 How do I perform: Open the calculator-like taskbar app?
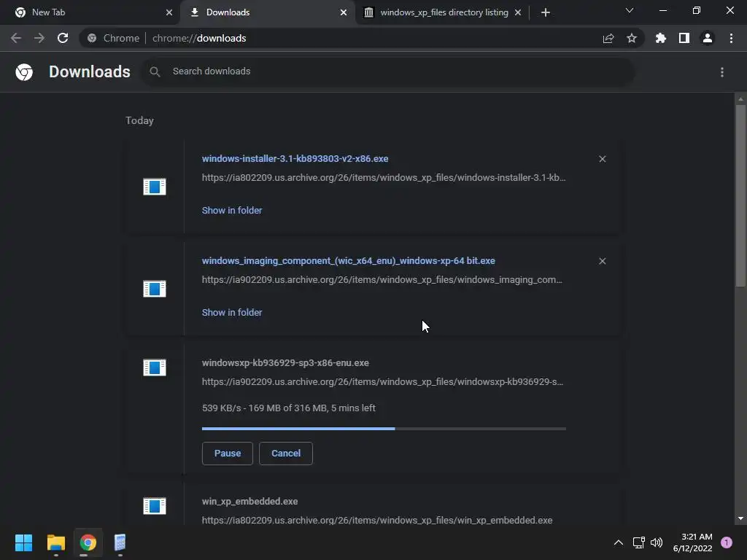(120, 542)
